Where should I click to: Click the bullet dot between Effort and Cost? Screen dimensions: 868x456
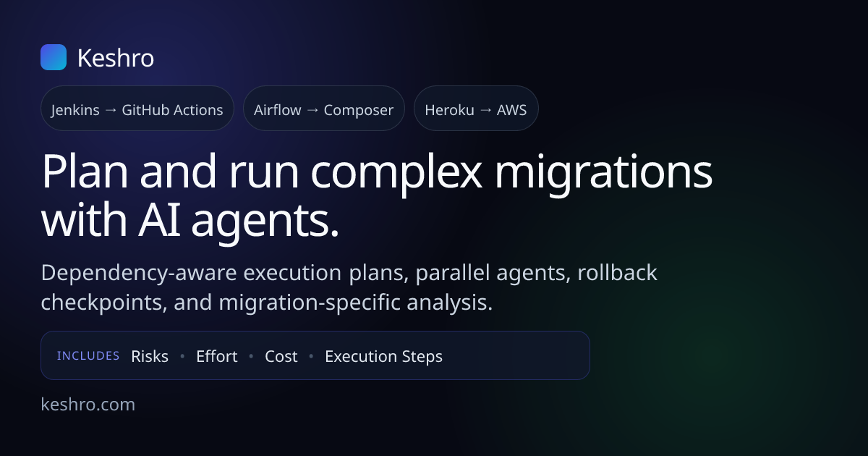coord(251,356)
